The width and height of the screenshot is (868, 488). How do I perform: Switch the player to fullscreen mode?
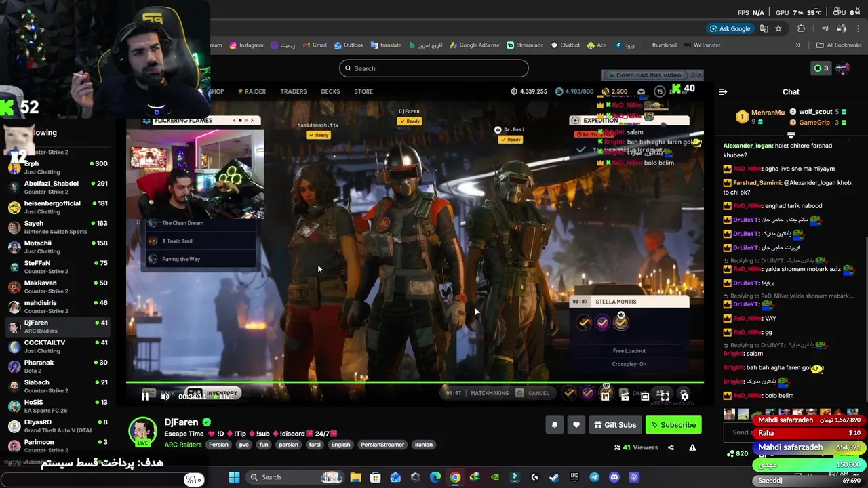tap(665, 396)
